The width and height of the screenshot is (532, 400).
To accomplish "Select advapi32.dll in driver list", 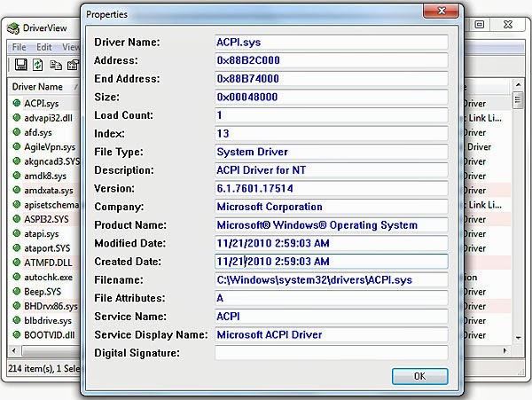I will pos(48,118).
